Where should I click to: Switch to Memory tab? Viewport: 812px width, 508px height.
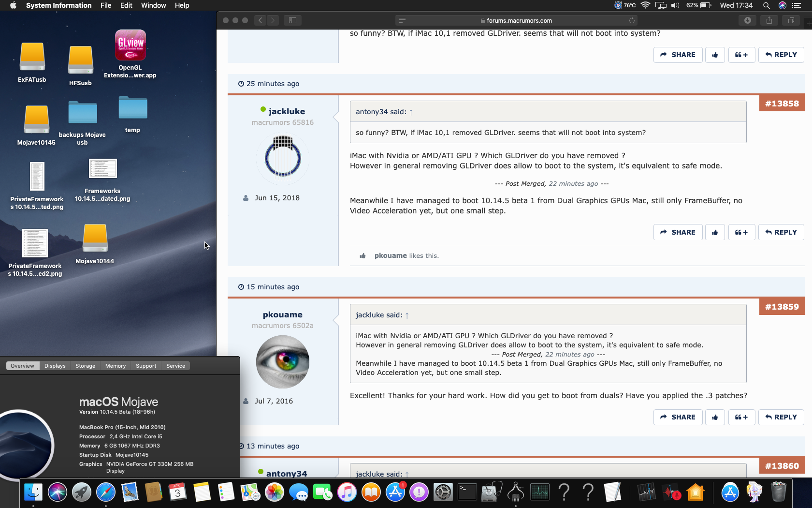pyautogui.click(x=116, y=366)
